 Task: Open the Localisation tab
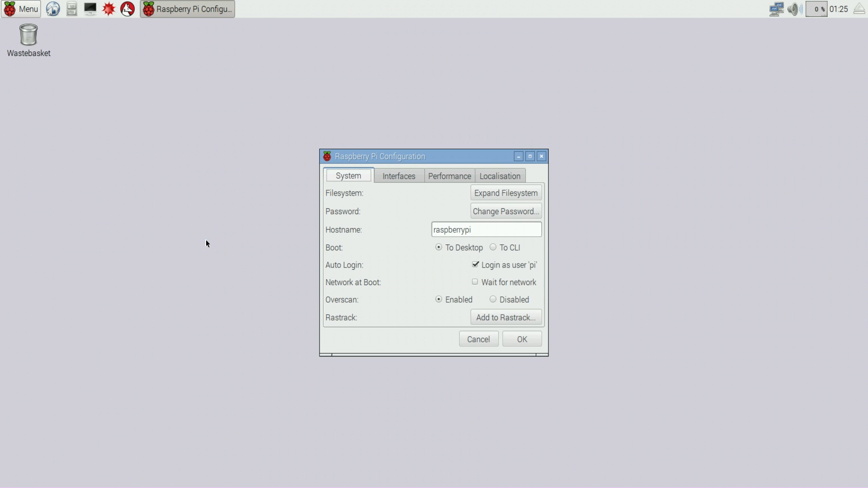click(x=500, y=176)
